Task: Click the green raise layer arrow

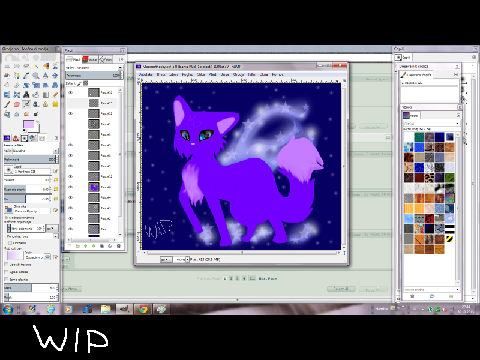Action: click(x=85, y=246)
